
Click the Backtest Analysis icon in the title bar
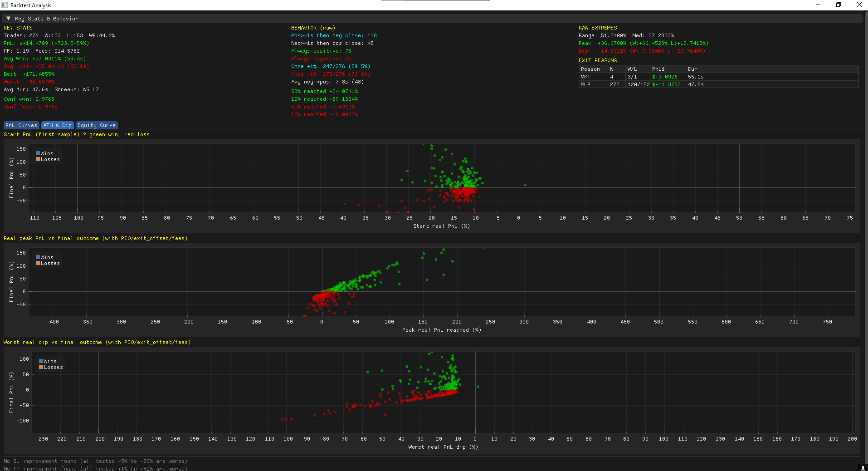click(x=4, y=5)
